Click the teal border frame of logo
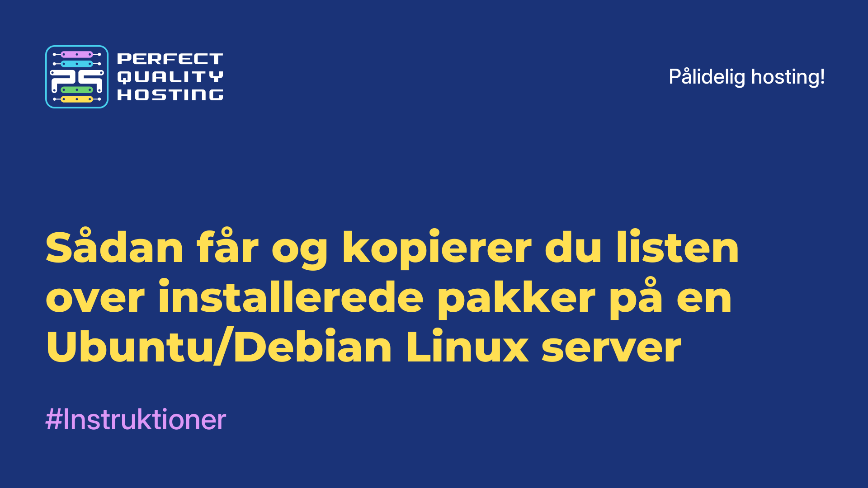 47,76
